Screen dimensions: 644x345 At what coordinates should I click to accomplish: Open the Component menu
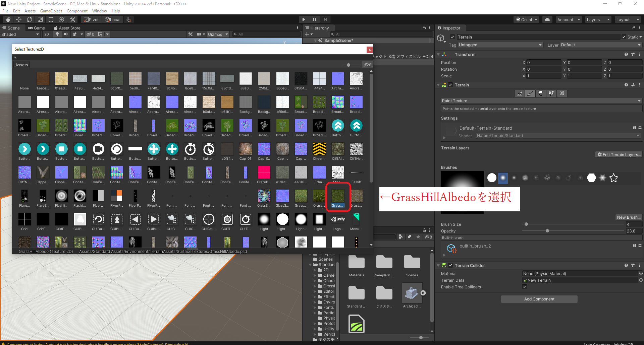[x=77, y=11]
